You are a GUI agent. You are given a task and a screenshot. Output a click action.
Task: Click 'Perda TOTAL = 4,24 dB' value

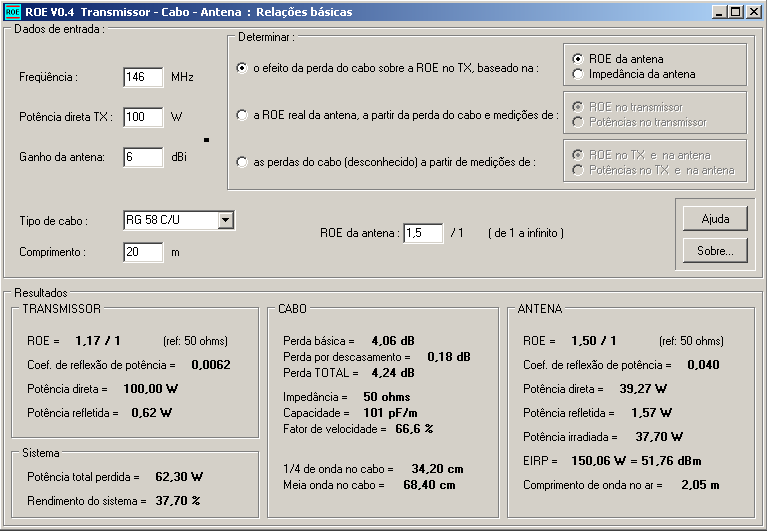click(x=393, y=373)
